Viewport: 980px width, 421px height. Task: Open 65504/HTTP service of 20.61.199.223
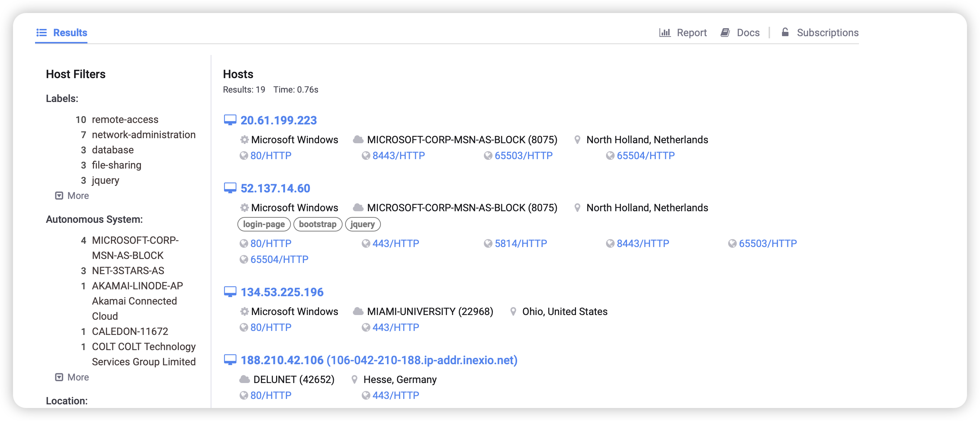pos(645,156)
